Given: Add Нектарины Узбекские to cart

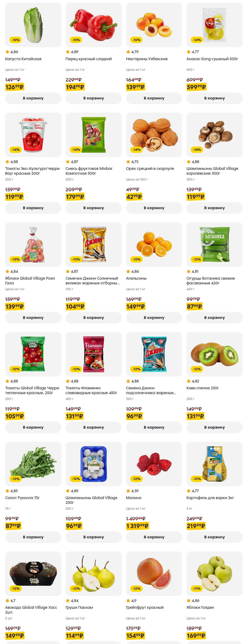Looking at the screenshot, I should coord(154,98).
